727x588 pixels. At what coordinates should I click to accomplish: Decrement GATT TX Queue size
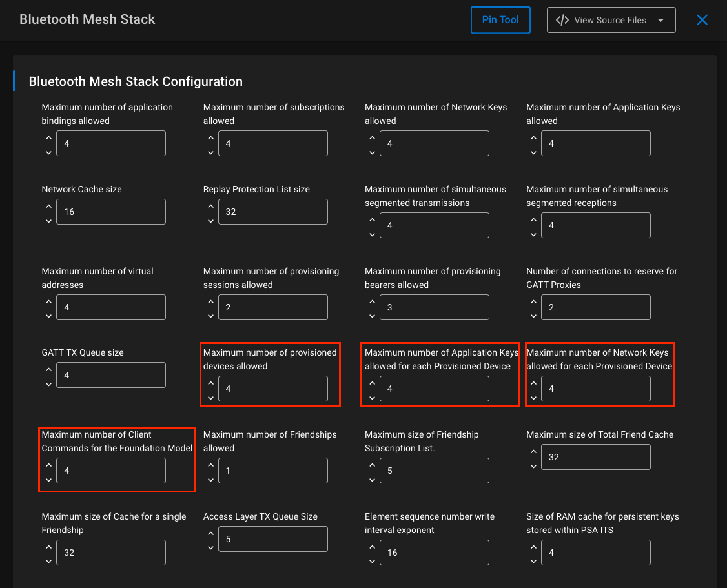(48, 384)
